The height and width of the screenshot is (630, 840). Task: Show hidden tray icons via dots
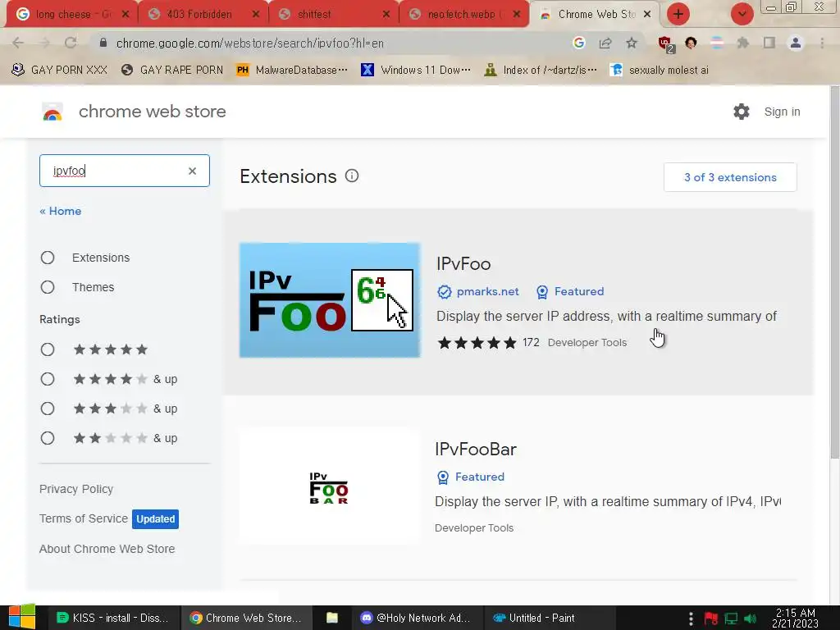pos(691,619)
